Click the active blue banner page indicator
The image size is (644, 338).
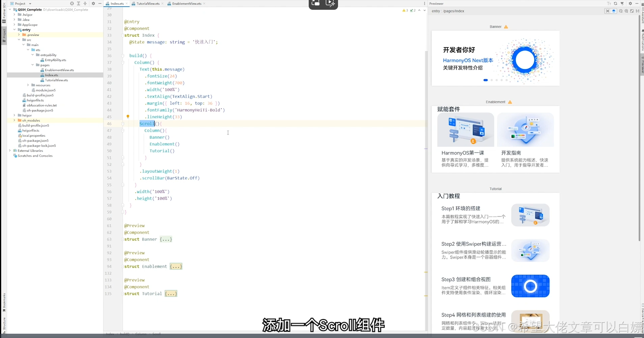[486, 80]
